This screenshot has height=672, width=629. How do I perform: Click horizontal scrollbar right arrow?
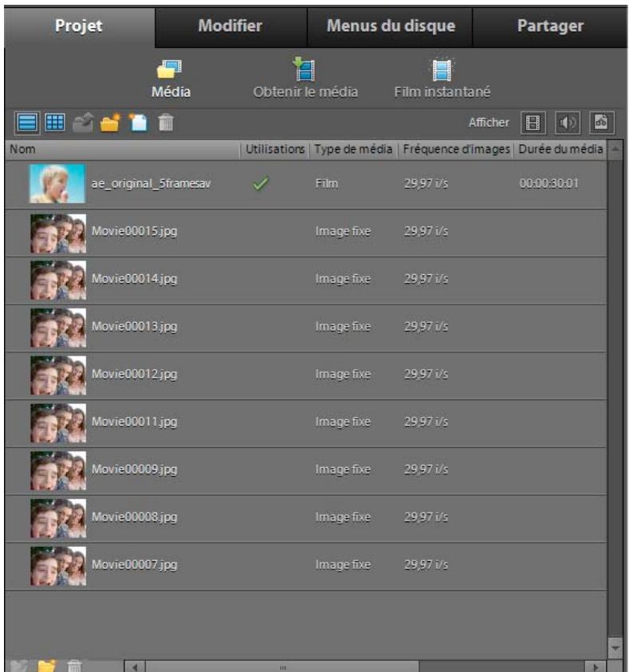coord(596,666)
